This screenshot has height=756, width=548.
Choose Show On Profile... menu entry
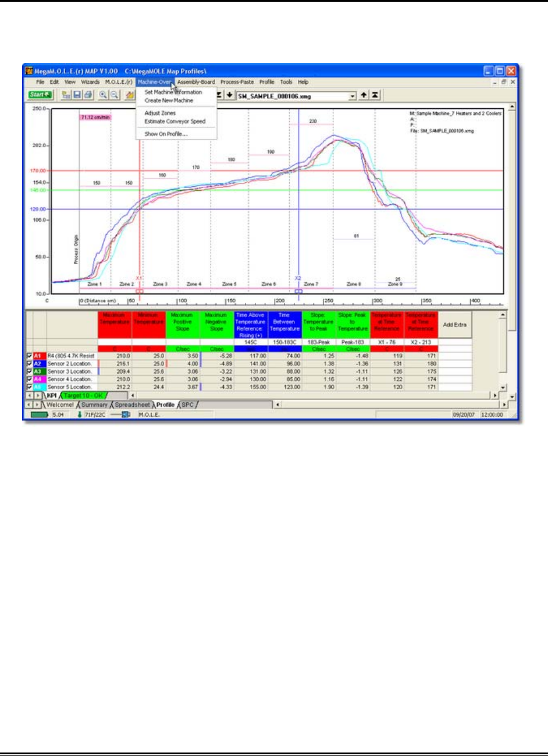(166, 134)
